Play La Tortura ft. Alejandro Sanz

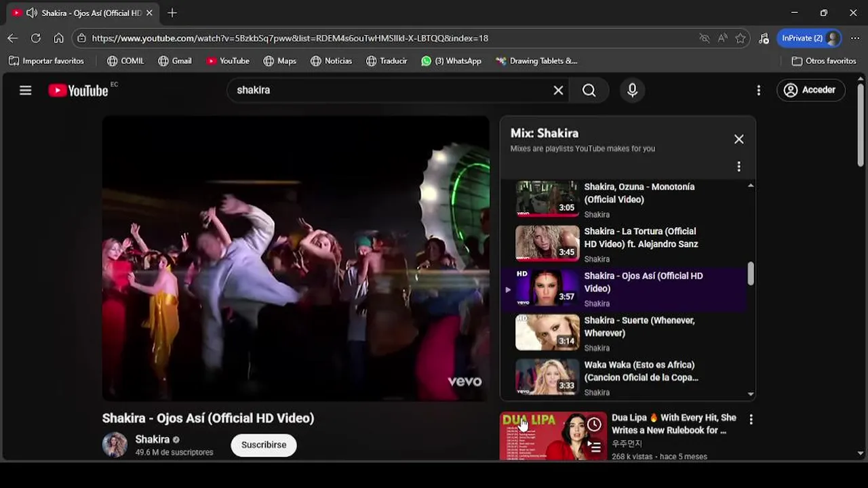pyautogui.click(x=623, y=245)
